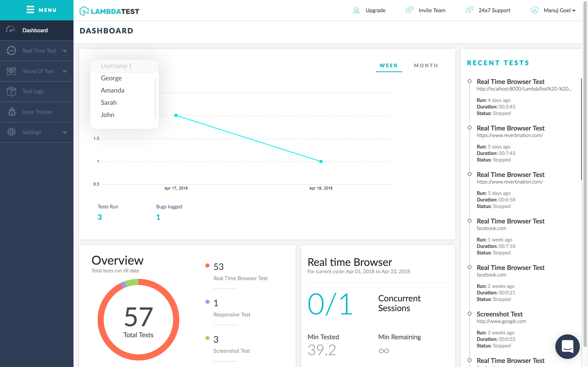
Task: Click the Upgrade rocket icon
Action: coord(356,10)
